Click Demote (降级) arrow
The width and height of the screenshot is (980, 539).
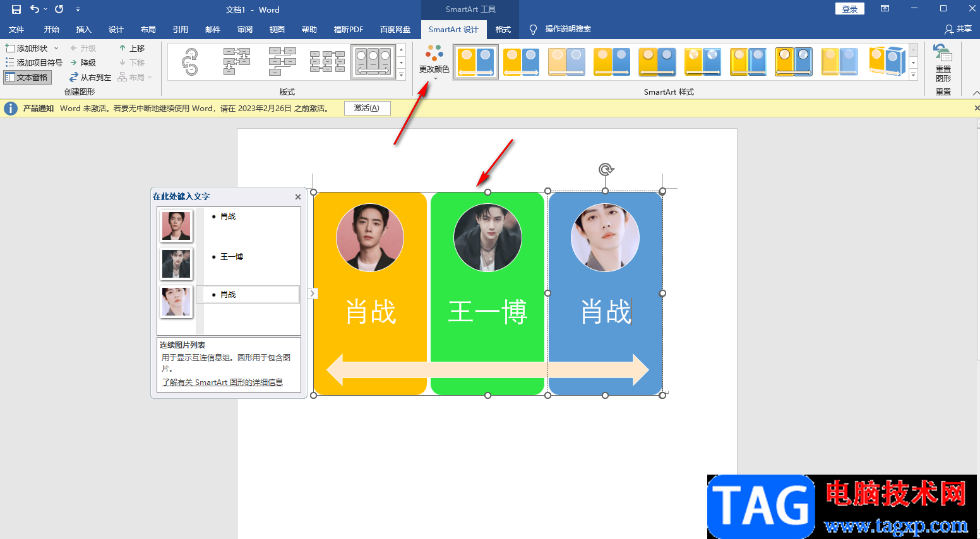tap(83, 62)
